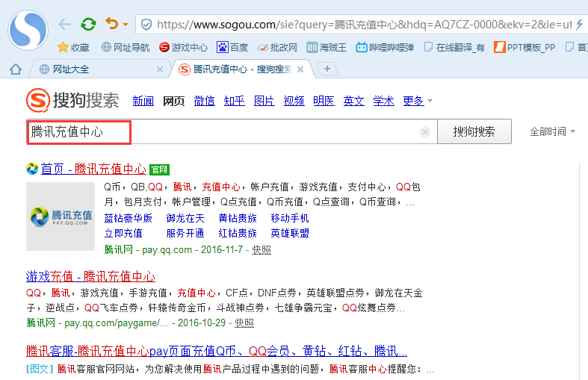This screenshot has width=588, height=380.
Task: Click the 游戏中心 bookmark red icon
Action: click(x=164, y=47)
